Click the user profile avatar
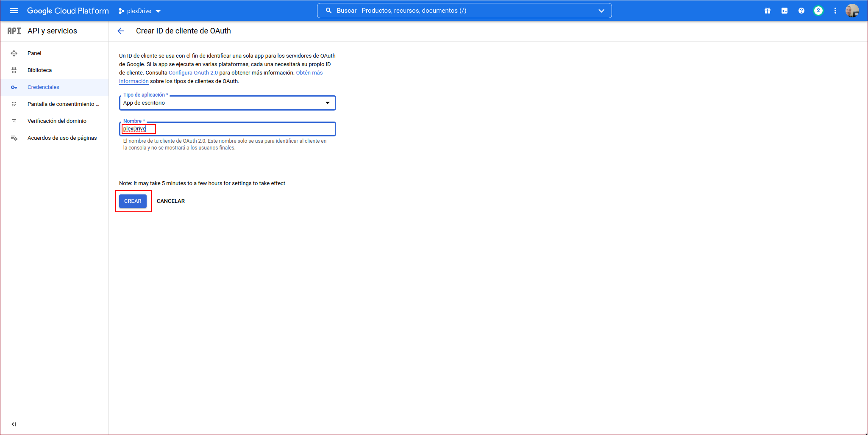 pyautogui.click(x=852, y=11)
